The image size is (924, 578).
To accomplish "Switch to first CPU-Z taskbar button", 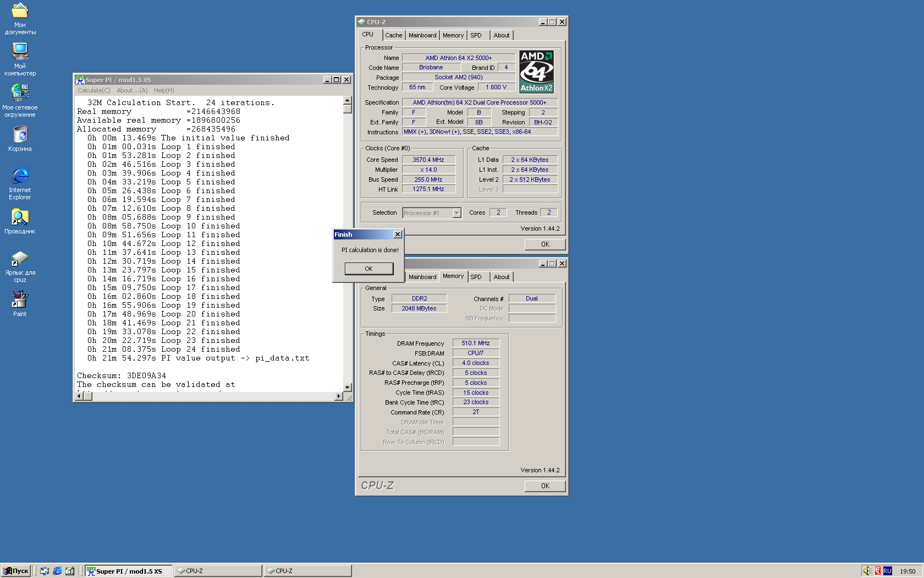I will 218,571.
